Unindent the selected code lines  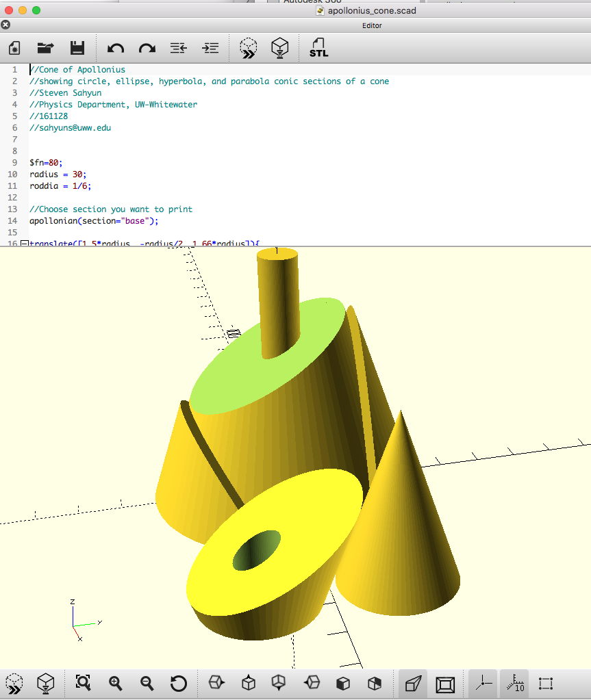(178, 48)
